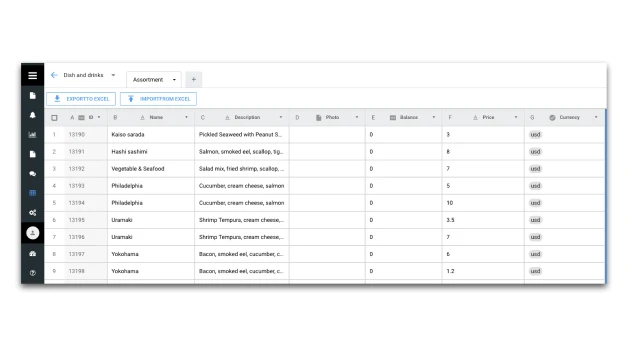The width and height of the screenshot is (640, 360).
Task: Open the Assortment tab dropdown arrow
Action: point(174,80)
